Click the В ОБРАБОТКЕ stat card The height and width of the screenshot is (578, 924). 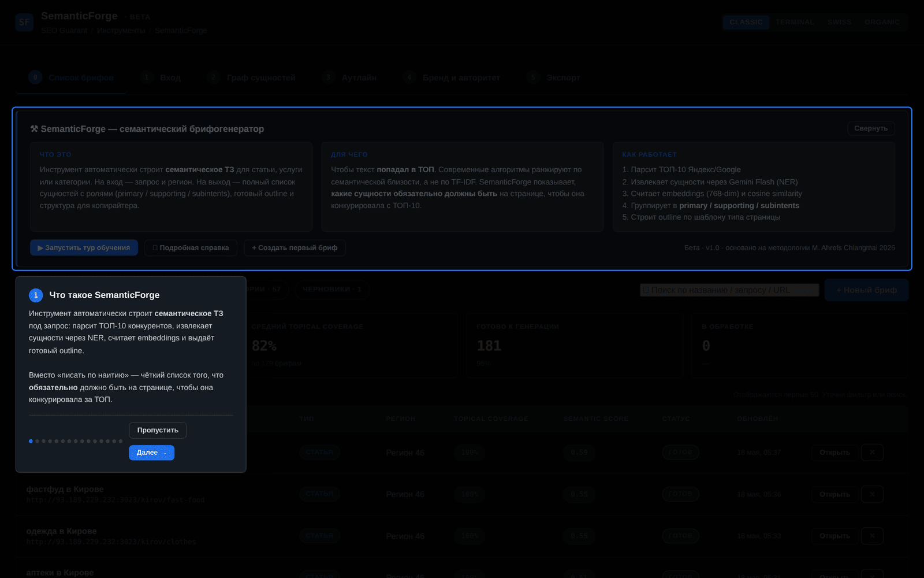[x=799, y=346]
